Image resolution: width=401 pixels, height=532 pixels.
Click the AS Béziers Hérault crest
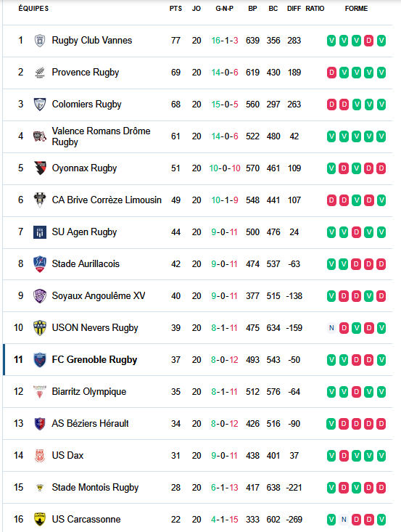pyautogui.click(x=40, y=423)
